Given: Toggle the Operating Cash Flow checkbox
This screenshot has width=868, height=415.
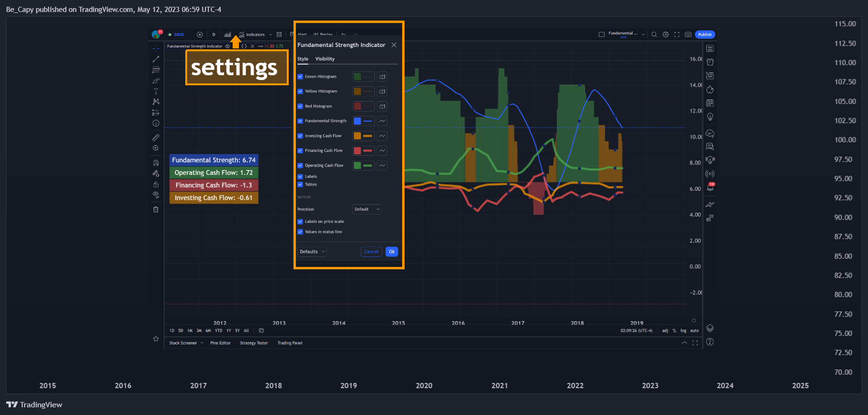Looking at the screenshot, I should [x=300, y=165].
